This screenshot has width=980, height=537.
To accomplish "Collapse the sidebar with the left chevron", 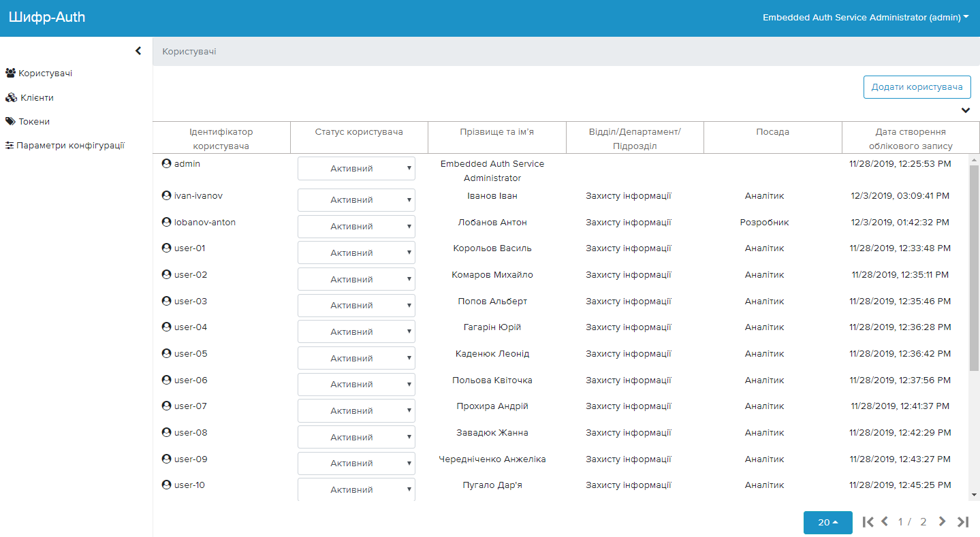I will click(x=138, y=51).
